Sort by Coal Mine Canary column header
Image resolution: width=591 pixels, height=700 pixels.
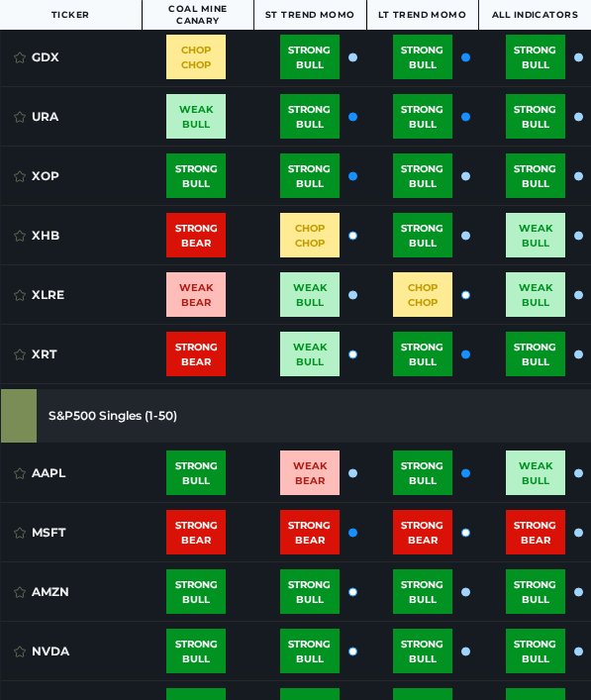[x=198, y=15]
